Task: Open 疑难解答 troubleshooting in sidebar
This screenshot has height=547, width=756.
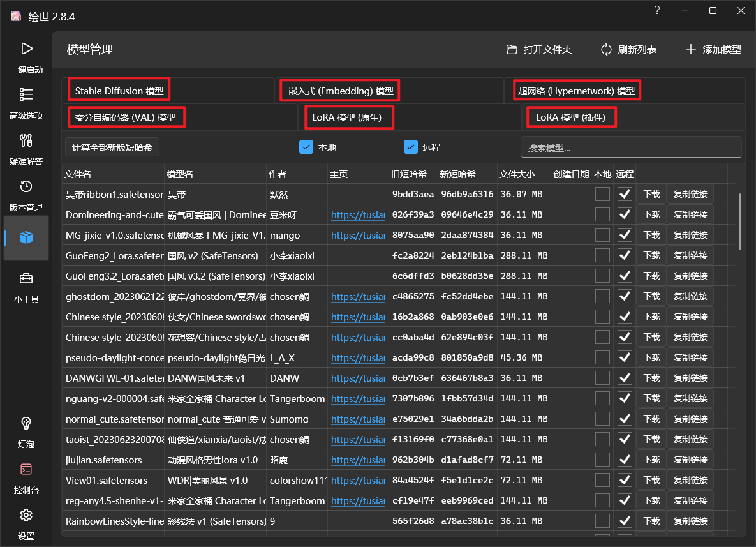Action: click(26, 149)
